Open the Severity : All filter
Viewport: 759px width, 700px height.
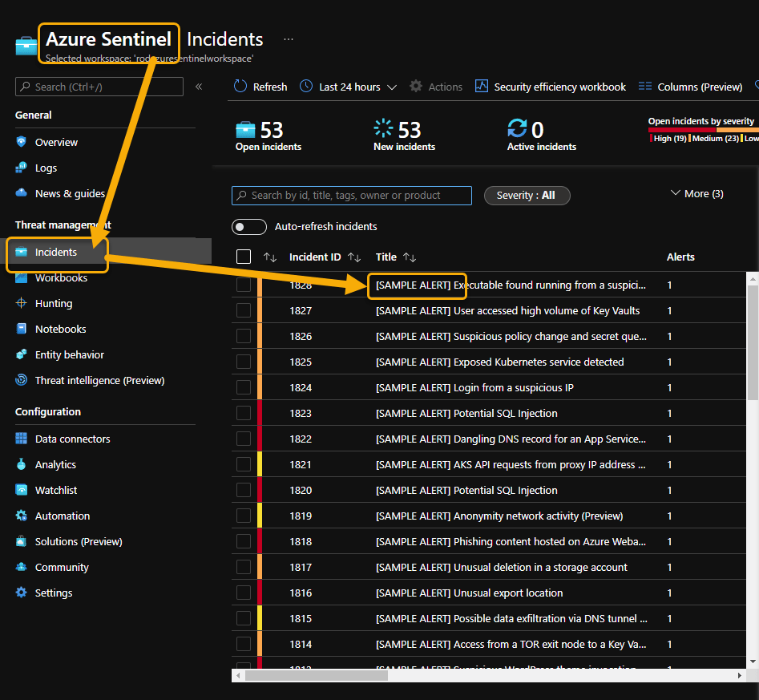pos(527,195)
